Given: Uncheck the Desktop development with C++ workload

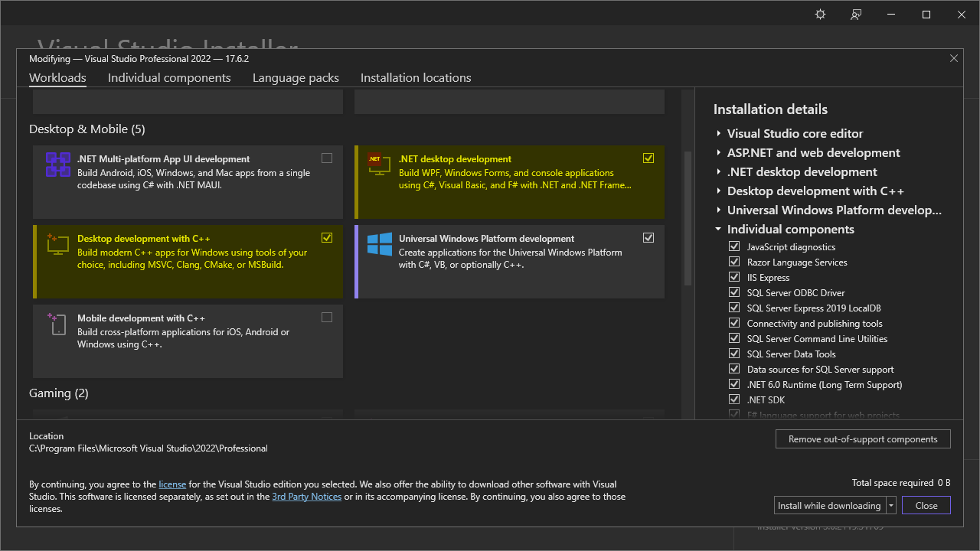Looking at the screenshot, I should click(x=327, y=238).
